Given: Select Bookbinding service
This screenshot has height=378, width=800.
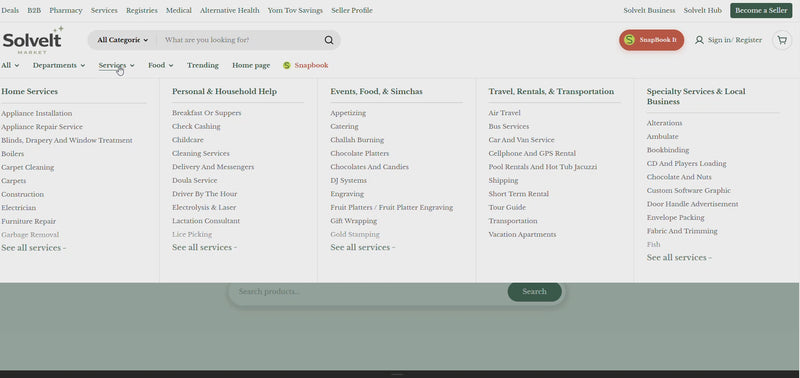Looking at the screenshot, I should click(668, 150).
